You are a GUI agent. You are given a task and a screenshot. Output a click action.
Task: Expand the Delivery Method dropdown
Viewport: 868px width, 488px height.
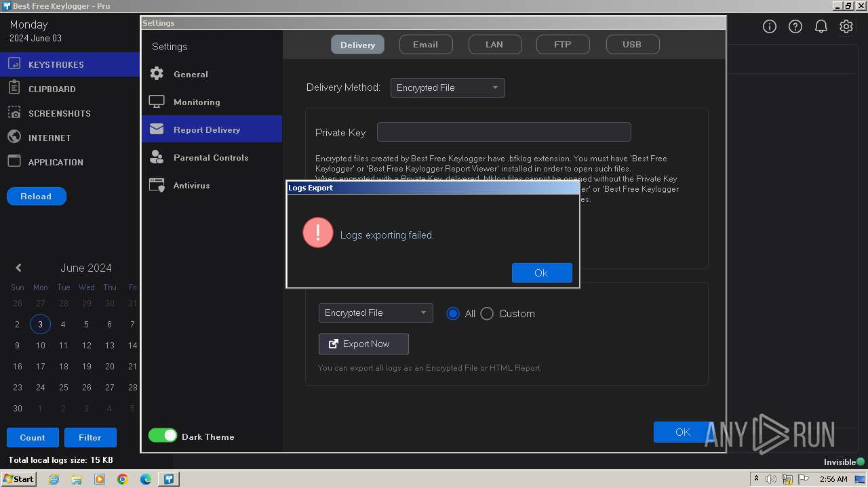448,87
